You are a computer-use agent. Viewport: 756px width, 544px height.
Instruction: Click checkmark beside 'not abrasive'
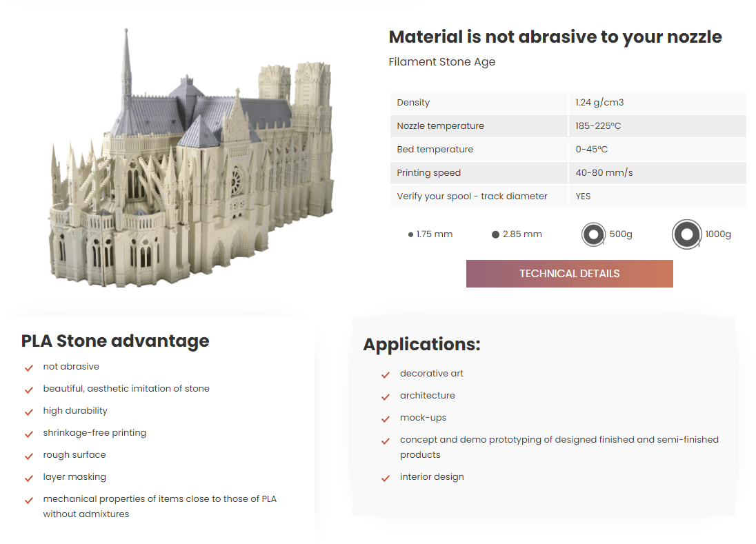pyautogui.click(x=29, y=367)
